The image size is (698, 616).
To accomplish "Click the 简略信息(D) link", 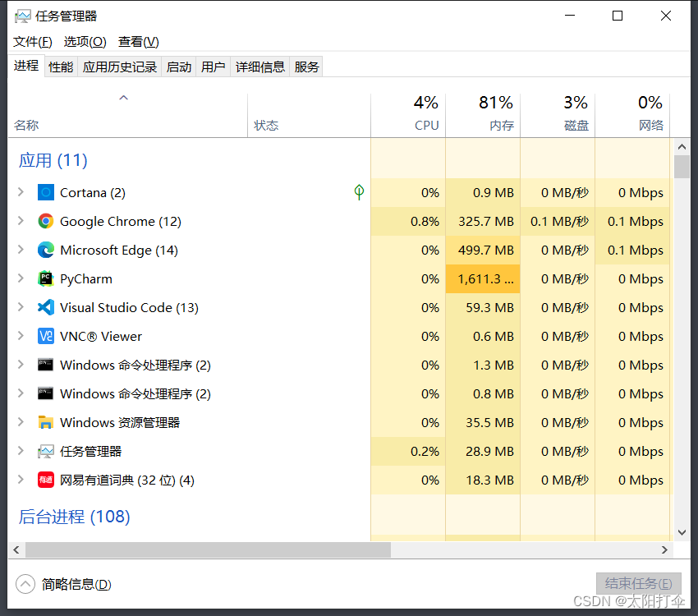I will [76, 584].
